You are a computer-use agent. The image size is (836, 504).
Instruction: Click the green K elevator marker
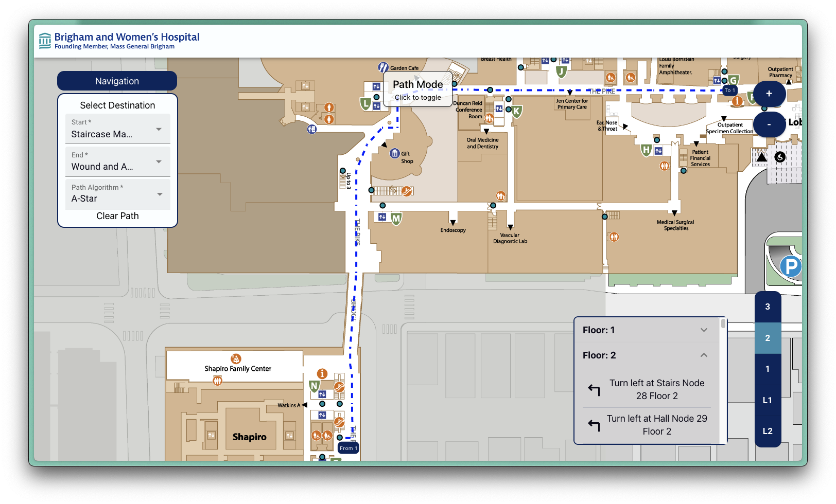[x=516, y=111]
